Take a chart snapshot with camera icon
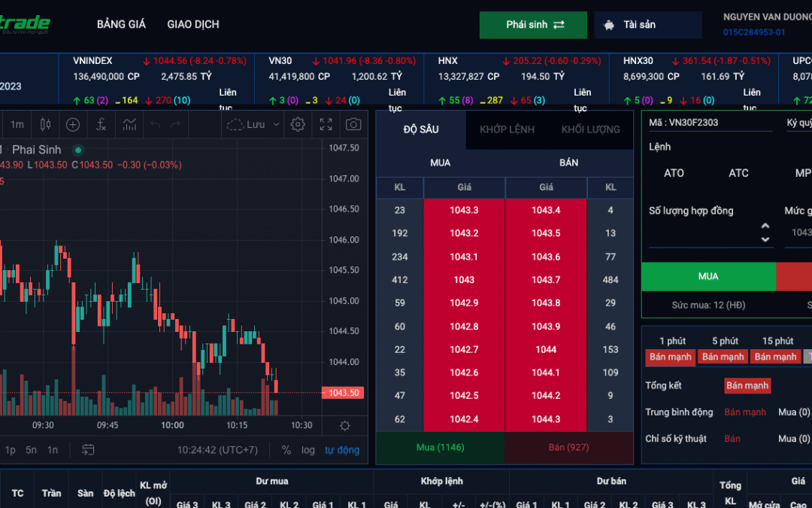Viewport: 812px width, 508px height. click(x=353, y=124)
